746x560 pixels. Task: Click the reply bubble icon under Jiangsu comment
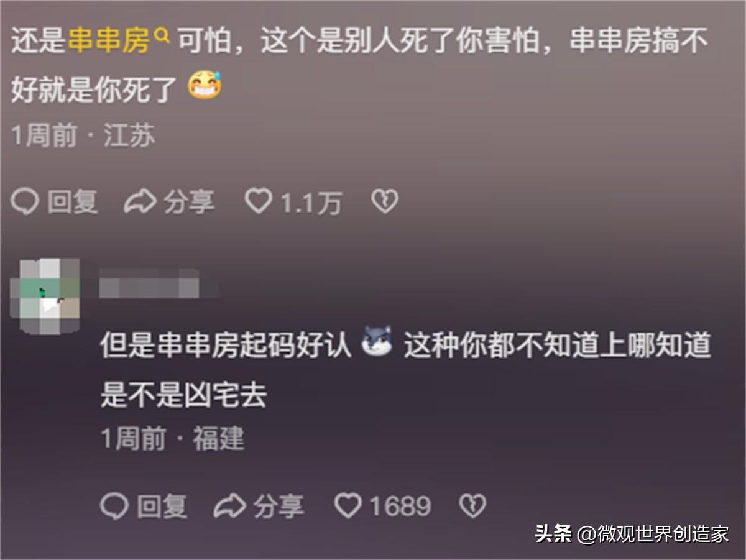point(25,202)
